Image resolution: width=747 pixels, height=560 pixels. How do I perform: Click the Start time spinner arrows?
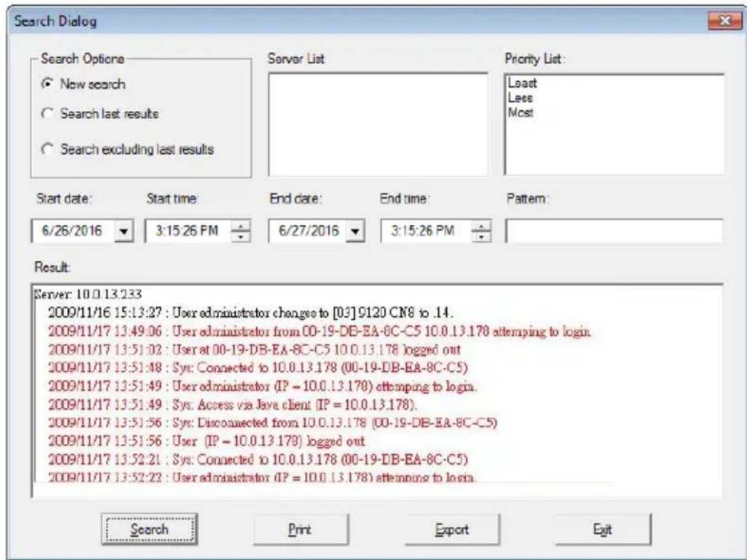pyautogui.click(x=240, y=231)
